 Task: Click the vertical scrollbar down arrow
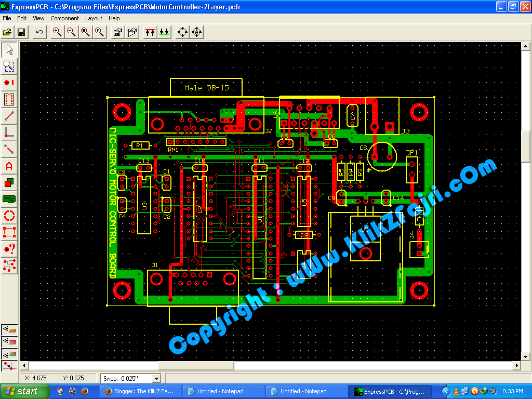(525, 356)
